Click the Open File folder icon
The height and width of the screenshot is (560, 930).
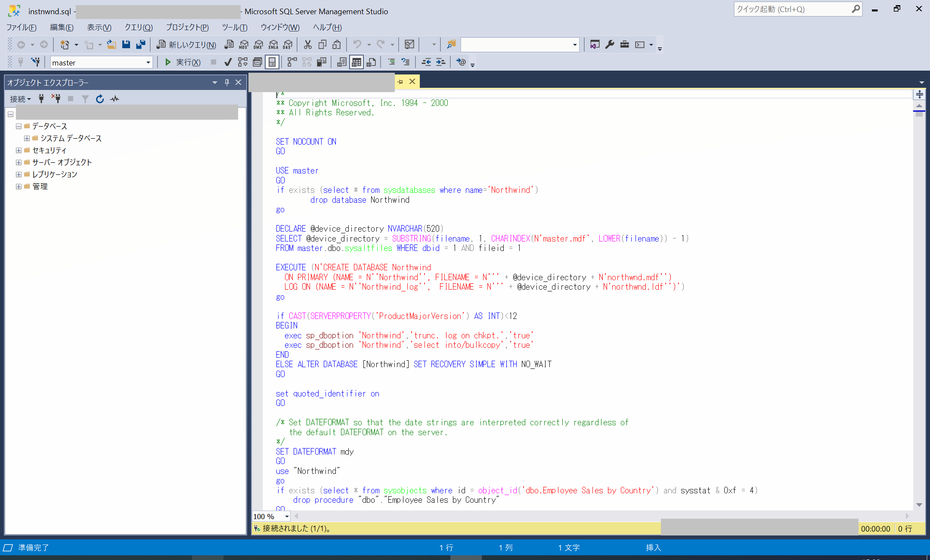112,44
